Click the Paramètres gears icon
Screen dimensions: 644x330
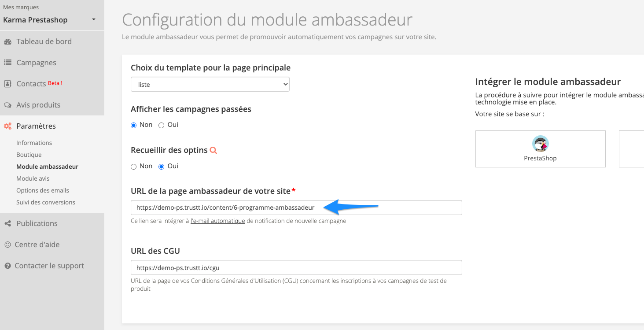(x=7, y=126)
